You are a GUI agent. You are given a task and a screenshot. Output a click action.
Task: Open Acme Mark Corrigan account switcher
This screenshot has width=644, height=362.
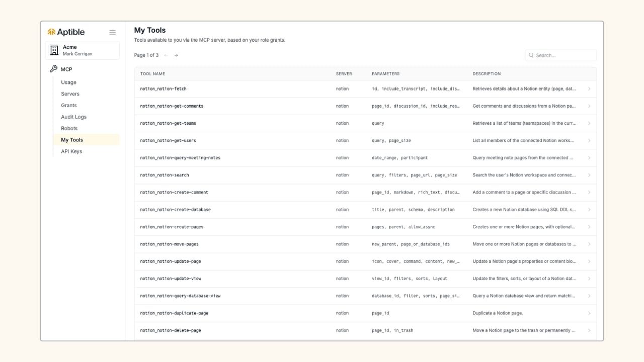(83, 50)
